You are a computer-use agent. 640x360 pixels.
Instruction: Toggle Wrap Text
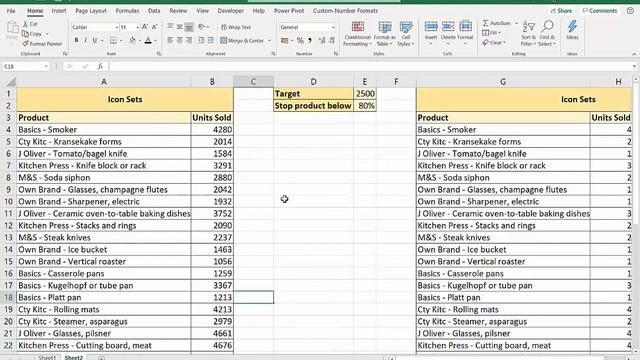236,27
